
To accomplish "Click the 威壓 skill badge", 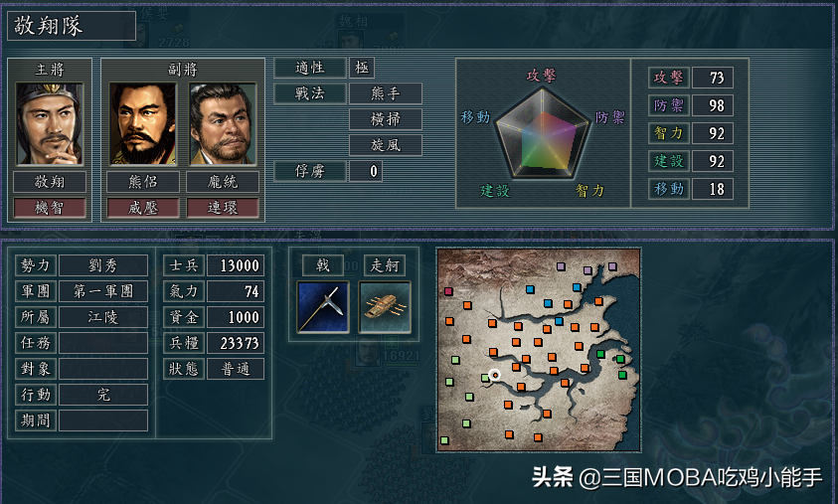I will [143, 208].
